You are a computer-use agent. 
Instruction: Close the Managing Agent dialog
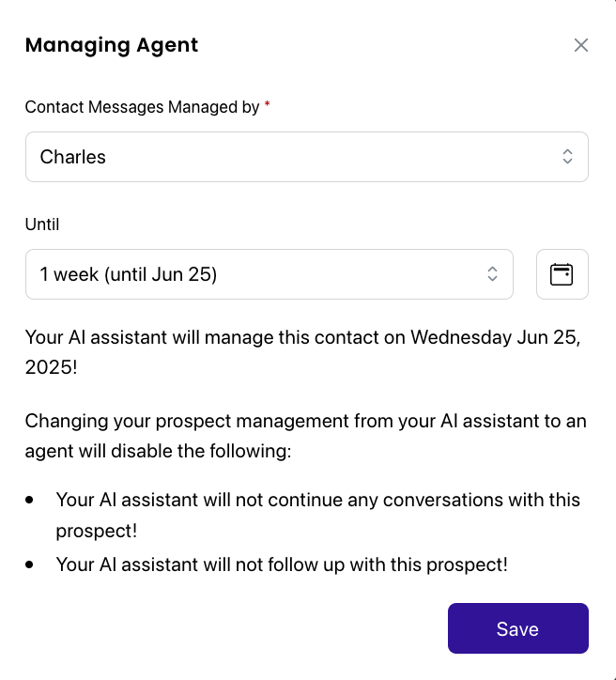(x=581, y=45)
